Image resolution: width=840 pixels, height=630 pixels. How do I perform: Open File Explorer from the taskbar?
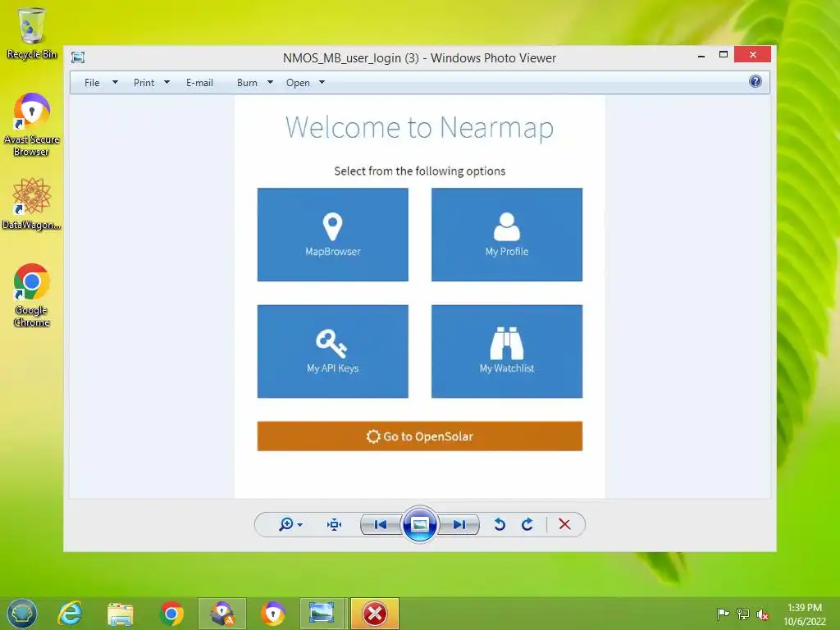click(120, 614)
